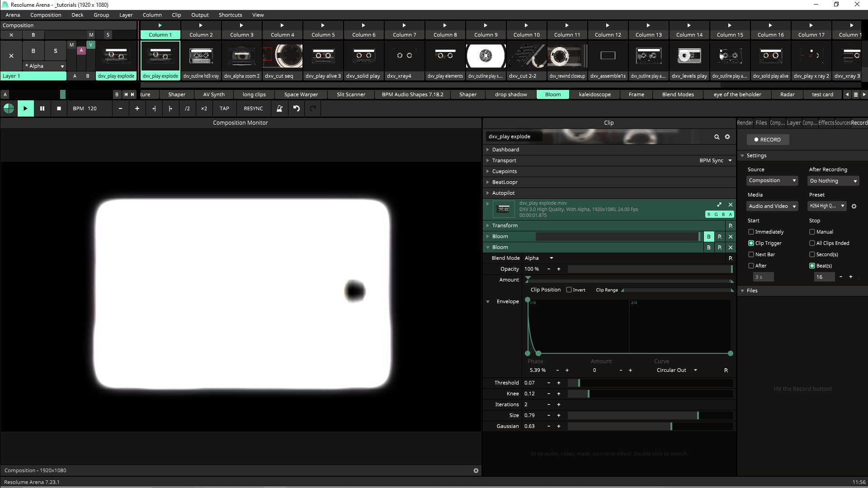Screen dimensions: 868x488
Task: Click the undo arrow icon
Action: coord(296,108)
